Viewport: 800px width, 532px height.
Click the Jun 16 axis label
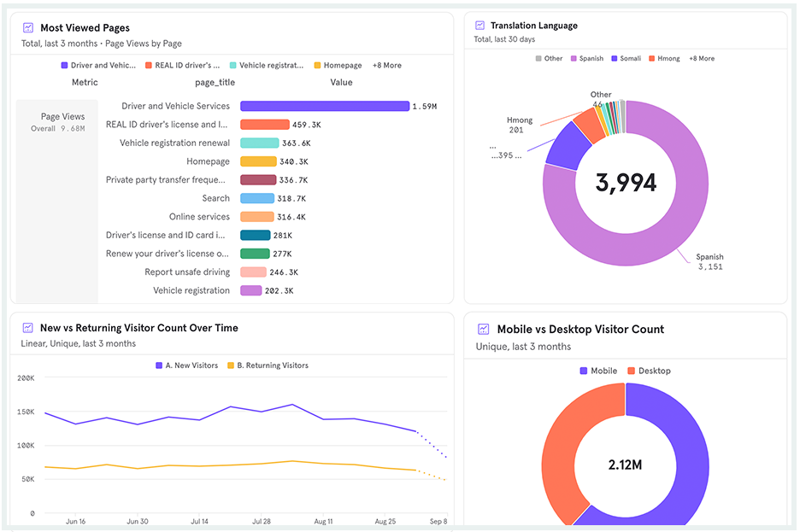75,521
